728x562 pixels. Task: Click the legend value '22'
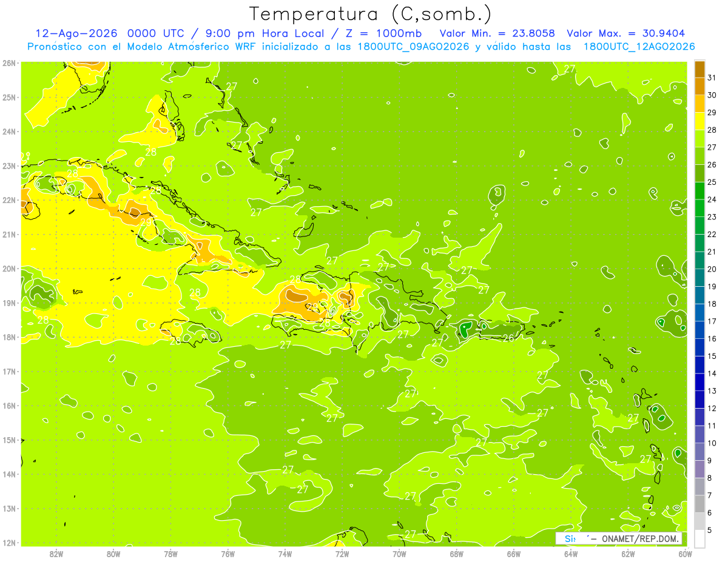coord(712,234)
